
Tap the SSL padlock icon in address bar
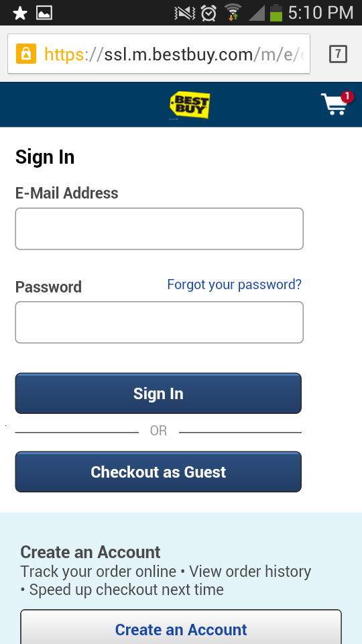coord(26,54)
